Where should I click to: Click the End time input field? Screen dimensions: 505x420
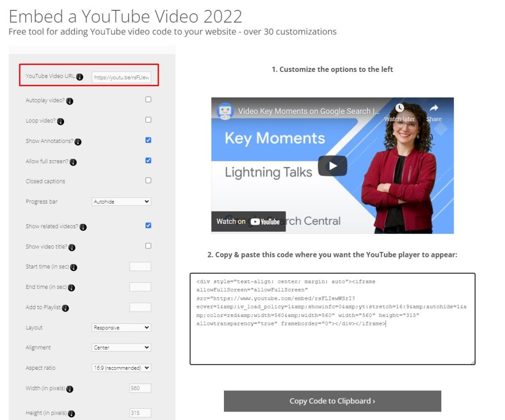pyautogui.click(x=140, y=287)
